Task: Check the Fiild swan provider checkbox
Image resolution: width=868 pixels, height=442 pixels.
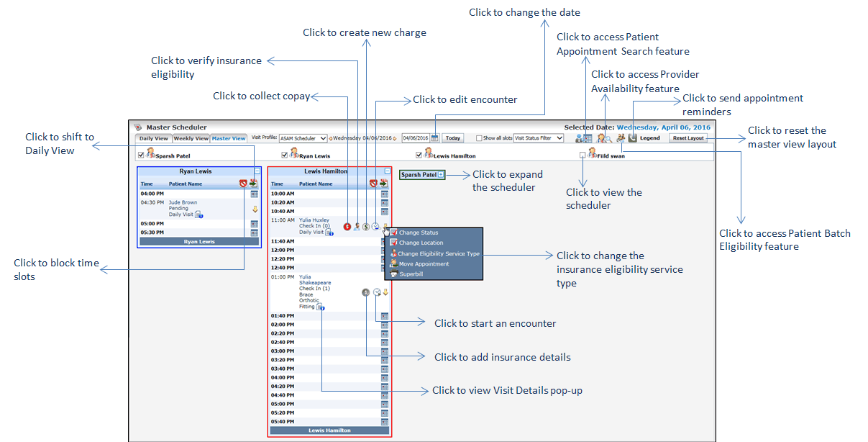Action: point(583,155)
